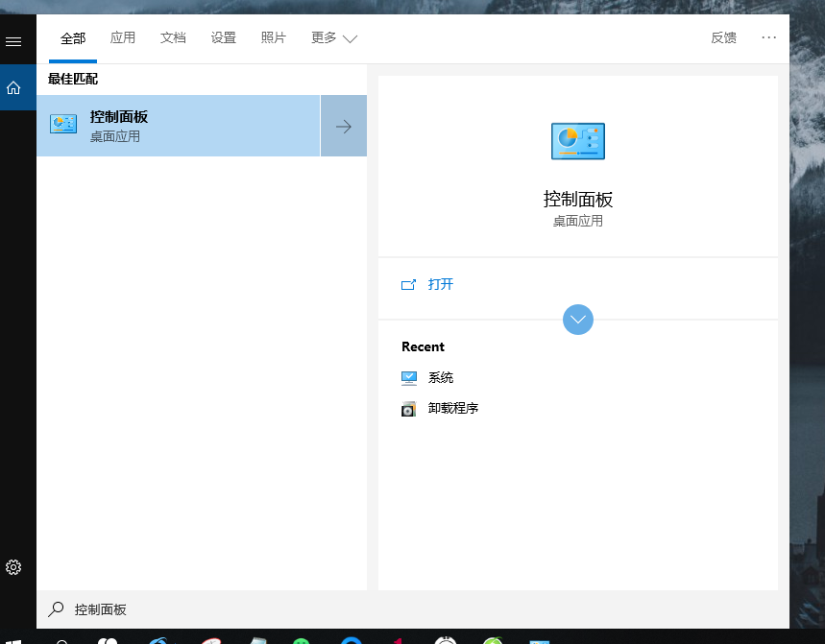Select the Home icon in the left sidebar
The width and height of the screenshot is (825, 644).
(13, 86)
